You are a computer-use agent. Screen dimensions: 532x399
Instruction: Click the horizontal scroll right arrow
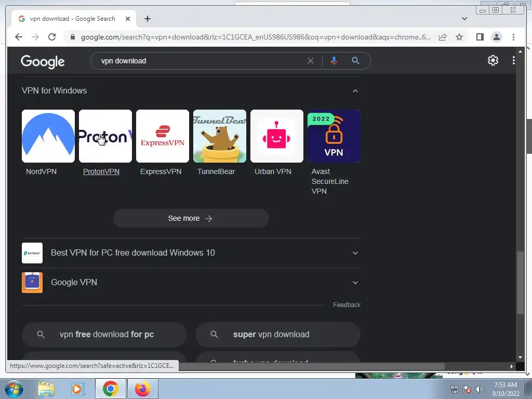511,366
